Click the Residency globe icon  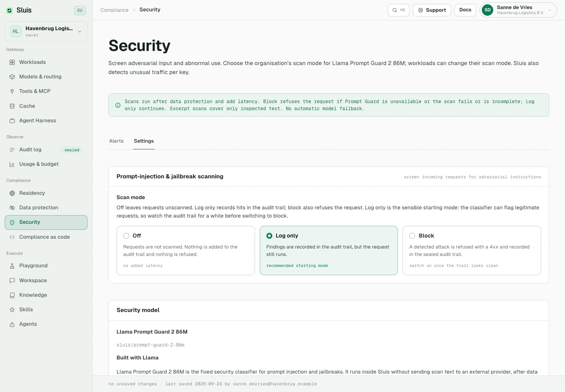(12, 193)
